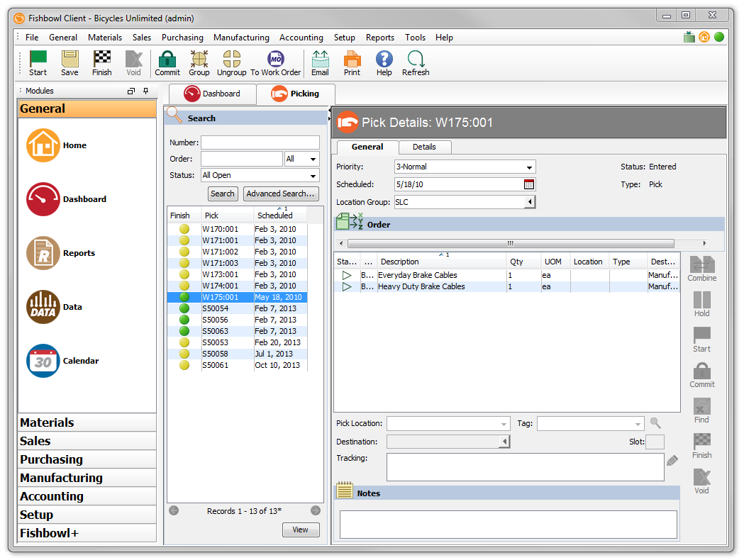This screenshot has width=744, height=560.
Task: Click the Notes text area
Action: [x=509, y=525]
